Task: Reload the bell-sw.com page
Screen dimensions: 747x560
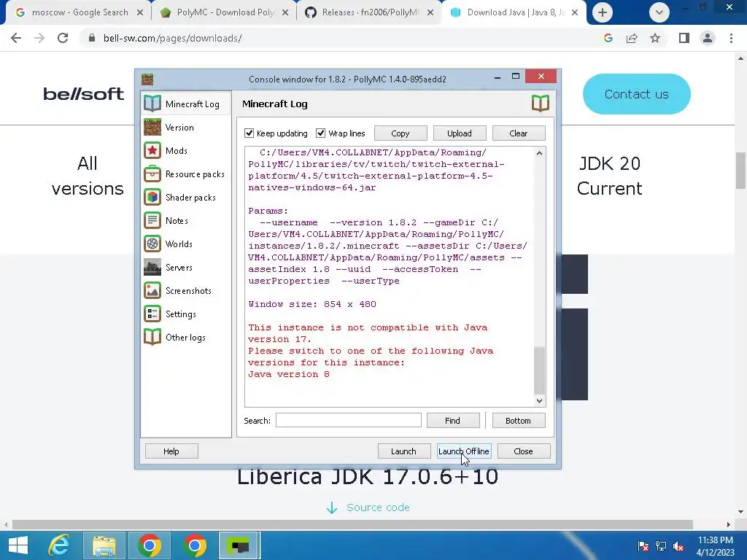Action: pyautogui.click(x=63, y=38)
